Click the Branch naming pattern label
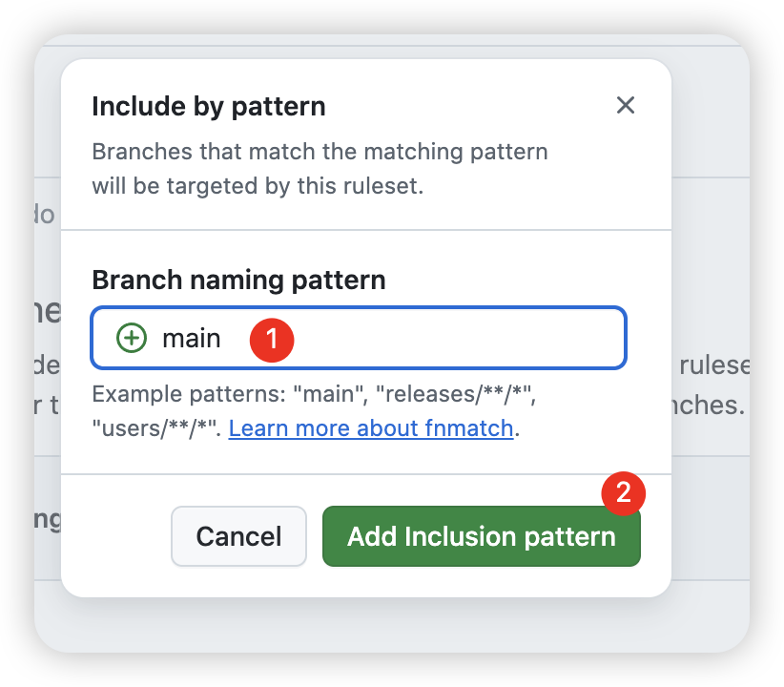 [x=238, y=281]
